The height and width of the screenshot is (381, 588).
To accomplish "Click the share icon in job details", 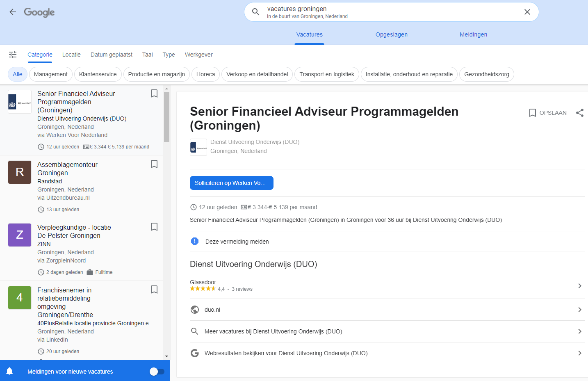I will pos(580,113).
